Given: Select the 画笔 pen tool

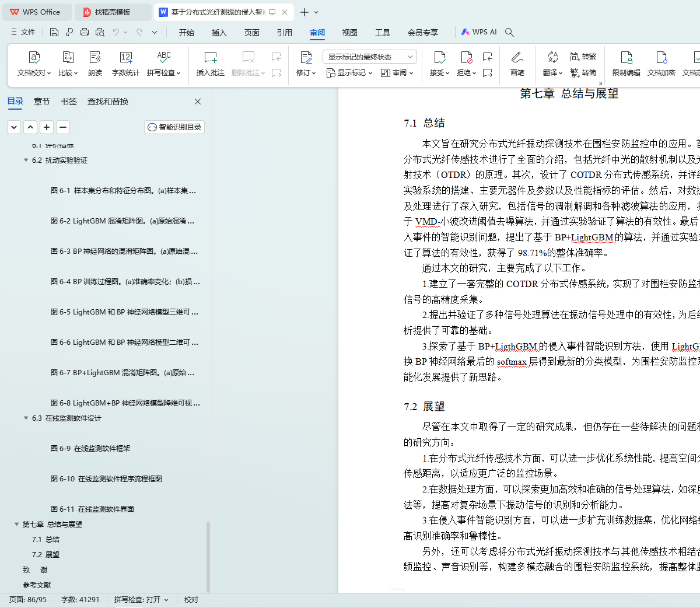Looking at the screenshot, I should coord(517,64).
